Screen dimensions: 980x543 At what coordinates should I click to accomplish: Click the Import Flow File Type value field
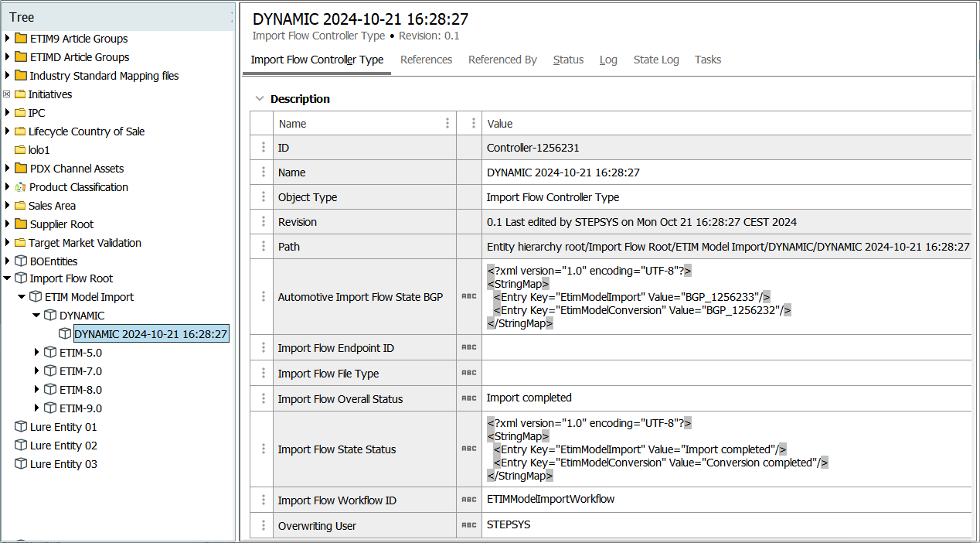(x=725, y=374)
